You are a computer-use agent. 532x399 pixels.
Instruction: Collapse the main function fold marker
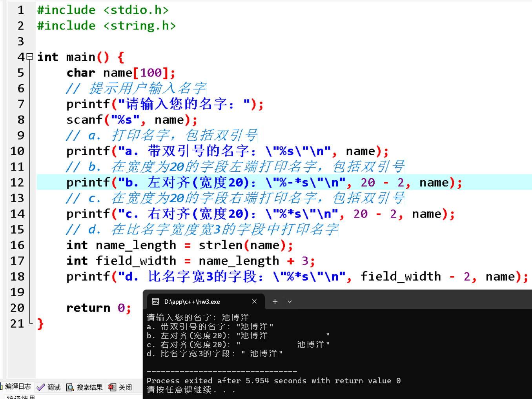coord(30,57)
